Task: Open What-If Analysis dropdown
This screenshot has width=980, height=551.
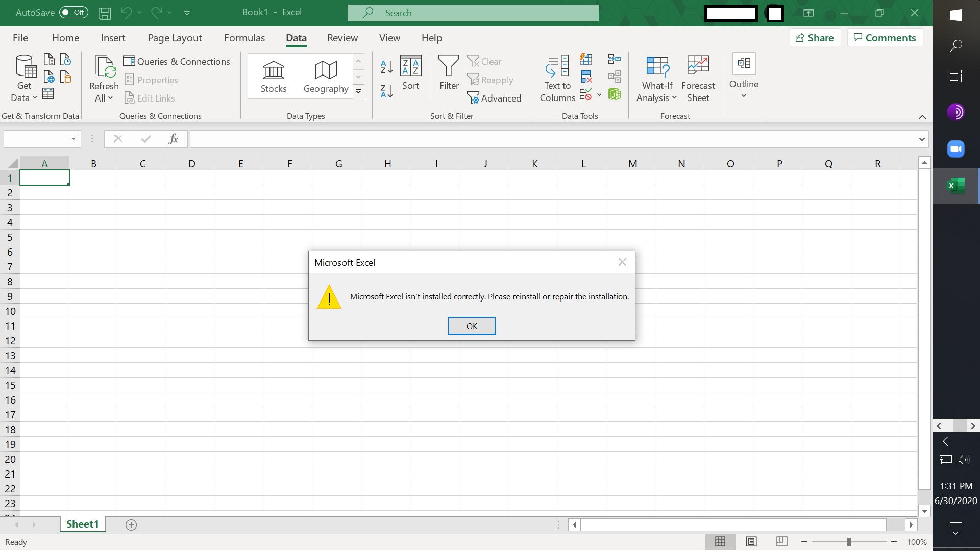Action: 657,92
